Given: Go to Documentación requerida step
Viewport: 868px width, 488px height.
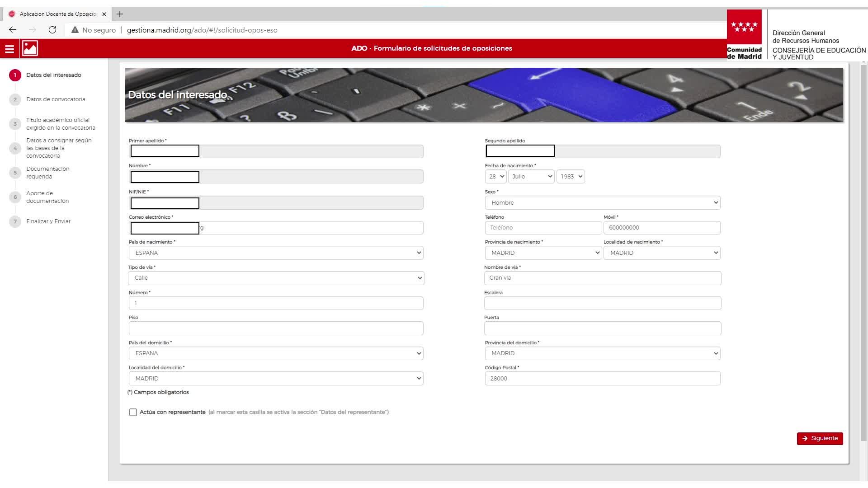Looking at the screenshot, I should click(47, 173).
